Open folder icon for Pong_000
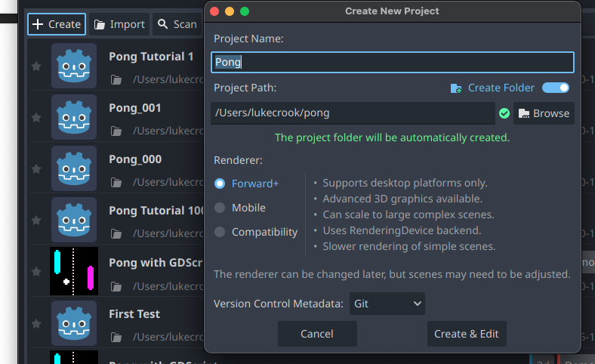This screenshot has width=595, height=364. pyautogui.click(x=116, y=183)
